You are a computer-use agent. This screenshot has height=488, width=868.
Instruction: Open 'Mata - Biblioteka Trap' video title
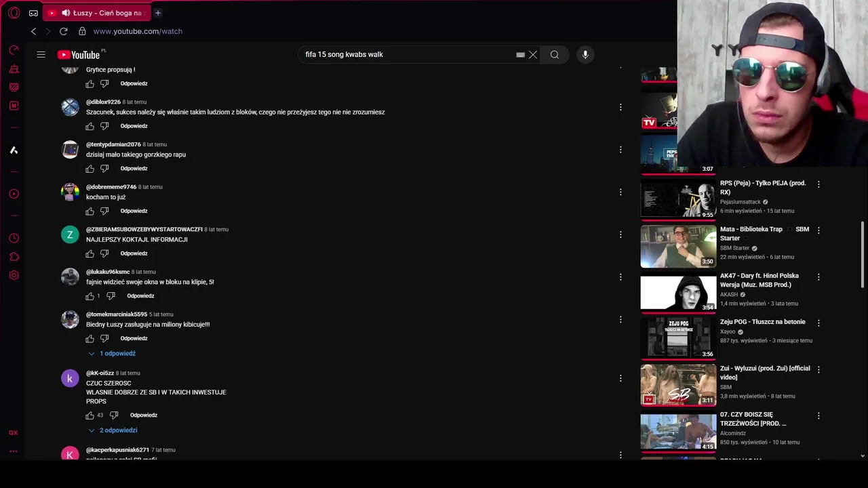(764, 234)
